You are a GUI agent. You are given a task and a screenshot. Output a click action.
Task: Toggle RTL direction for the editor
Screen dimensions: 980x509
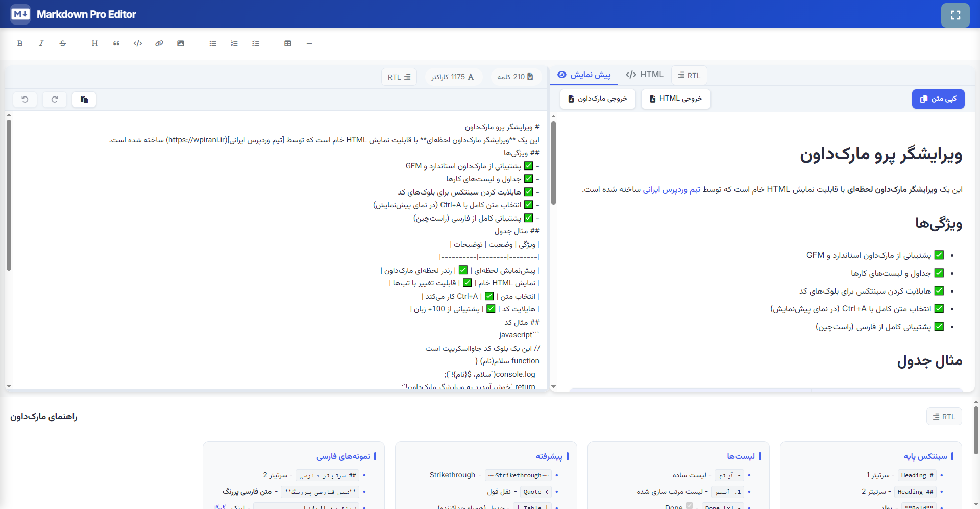tap(399, 77)
